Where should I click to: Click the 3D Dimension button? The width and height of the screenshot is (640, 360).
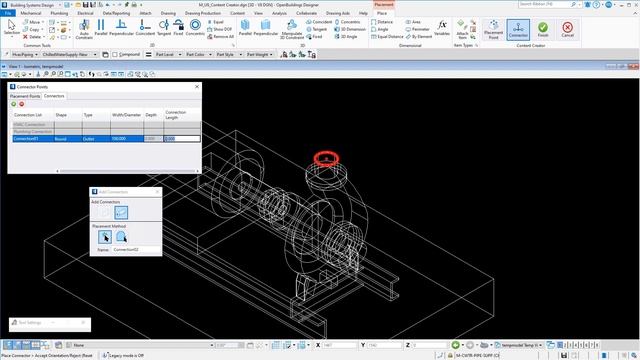tap(350, 29)
